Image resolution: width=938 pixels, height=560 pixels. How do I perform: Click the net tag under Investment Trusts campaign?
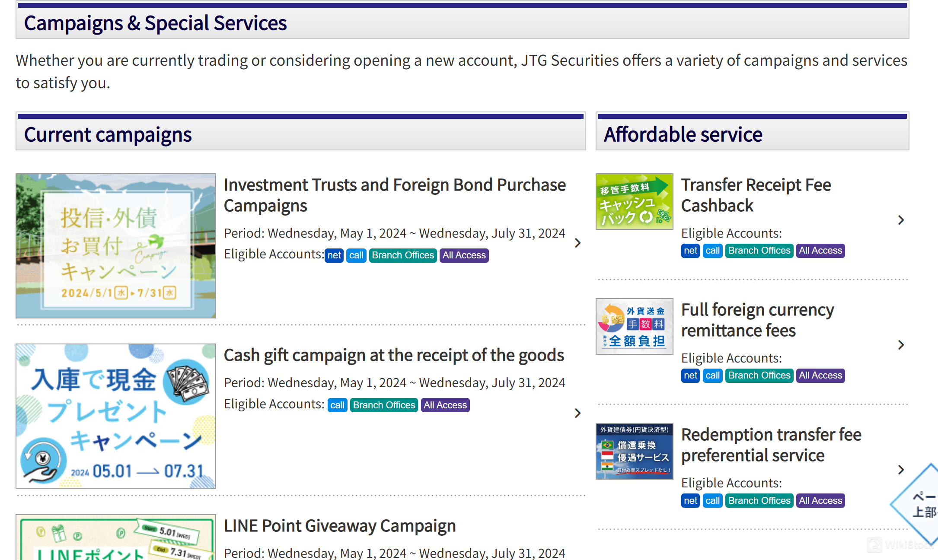tap(334, 255)
